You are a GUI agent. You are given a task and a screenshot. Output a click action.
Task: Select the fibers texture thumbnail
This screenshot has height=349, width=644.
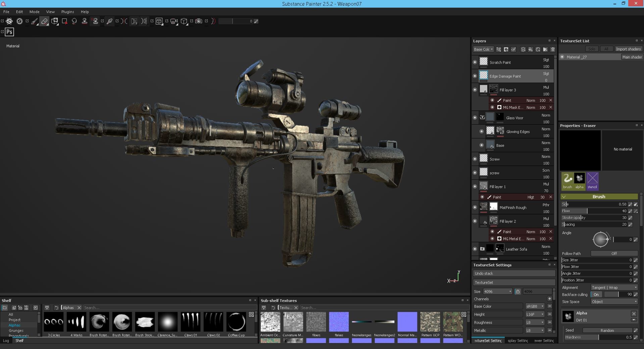tap(316, 321)
